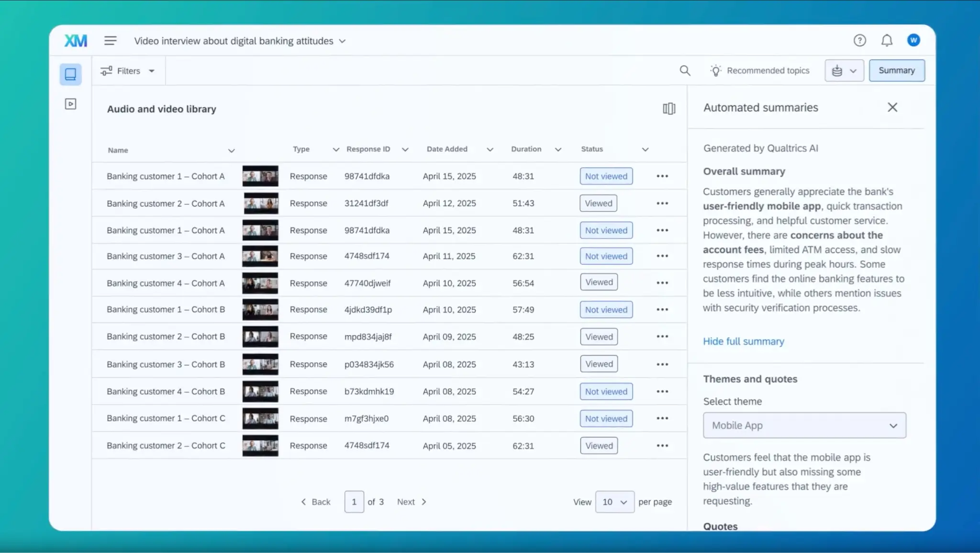Go to the Next page
Viewport: 980px width, 553px height.
(412, 502)
